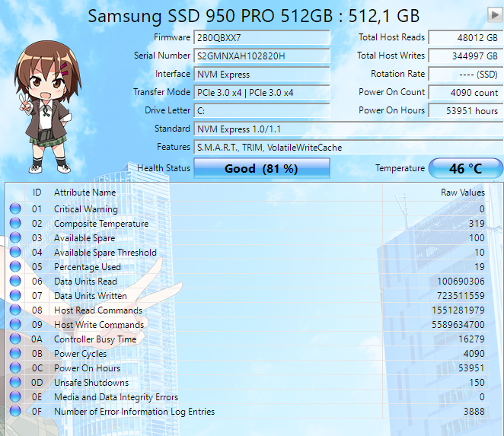Select Media and Data Integrity Errors name
The width and height of the screenshot is (504, 436).
116,397
